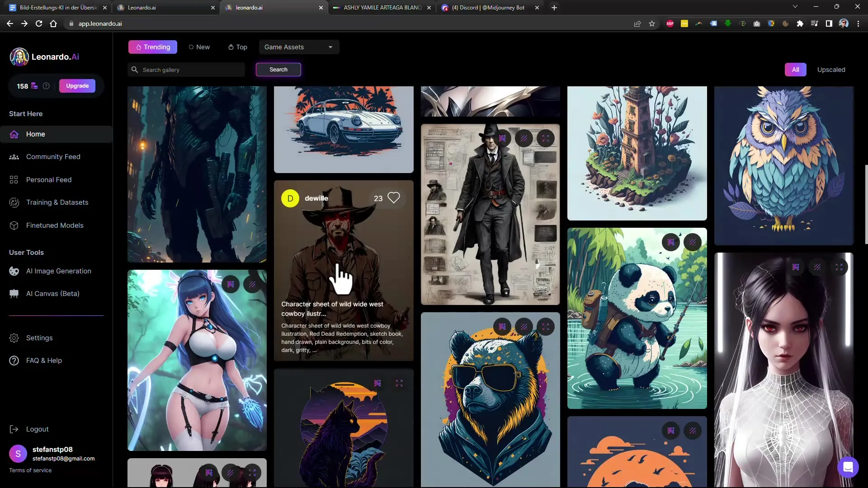Reload the page
The width and height of the screenshot is (868, 488).
click(39, 23)
